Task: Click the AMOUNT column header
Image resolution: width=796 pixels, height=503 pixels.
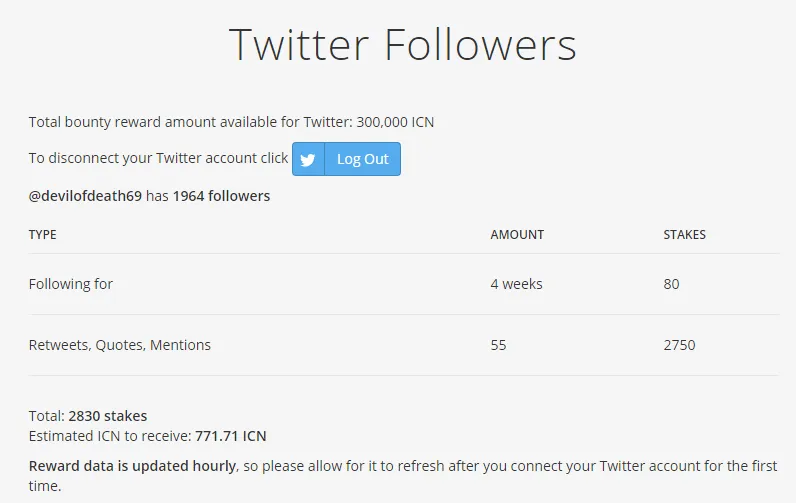Action: [517, 234]
